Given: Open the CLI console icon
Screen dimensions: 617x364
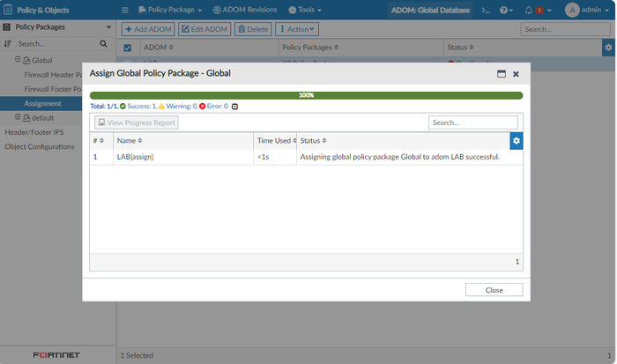Looking at the screenshot, I should (x=486, y=11).
